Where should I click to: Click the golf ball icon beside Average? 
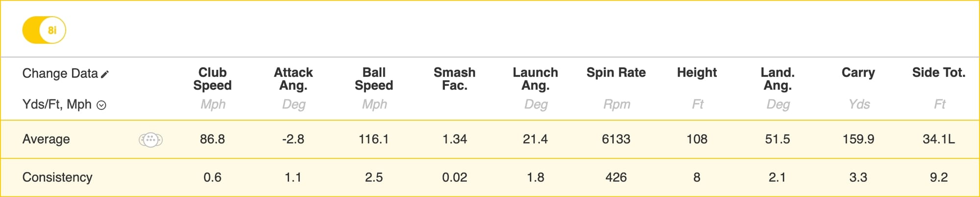pyautogui.click(x=150, y=140)
